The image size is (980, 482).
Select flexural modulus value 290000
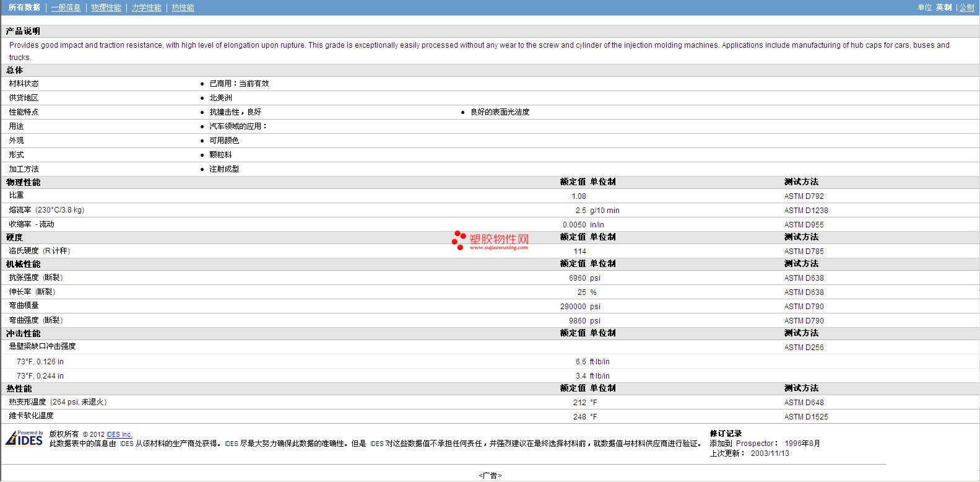573,307
